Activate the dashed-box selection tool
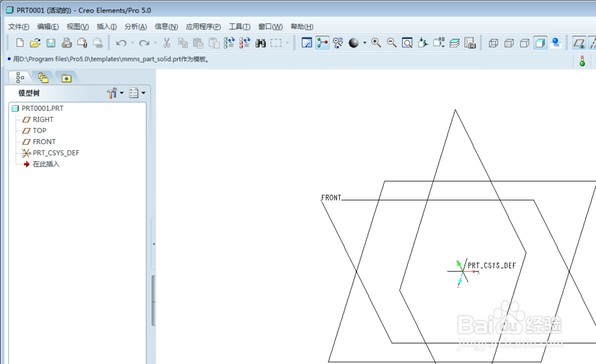This screenshot has width=596, height=364. coord(276,43)
